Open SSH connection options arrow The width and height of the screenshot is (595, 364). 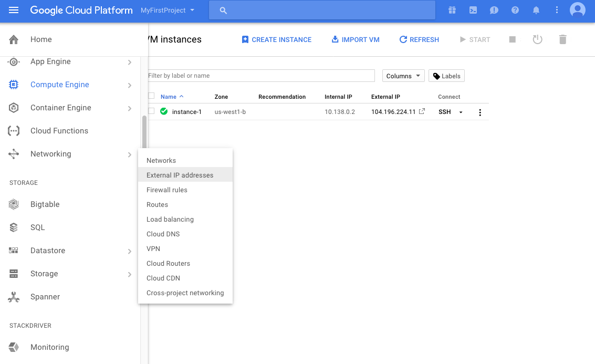pos(461,112)
